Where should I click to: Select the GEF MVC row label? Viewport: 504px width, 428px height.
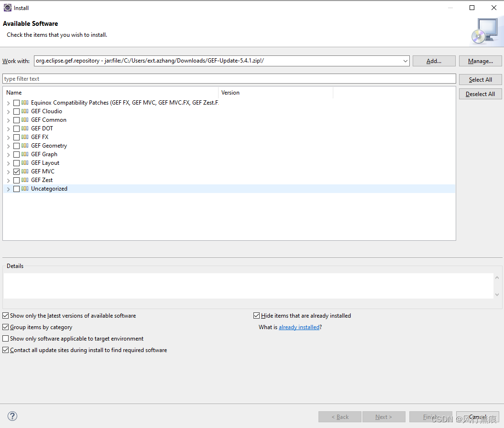click(43, 171)
